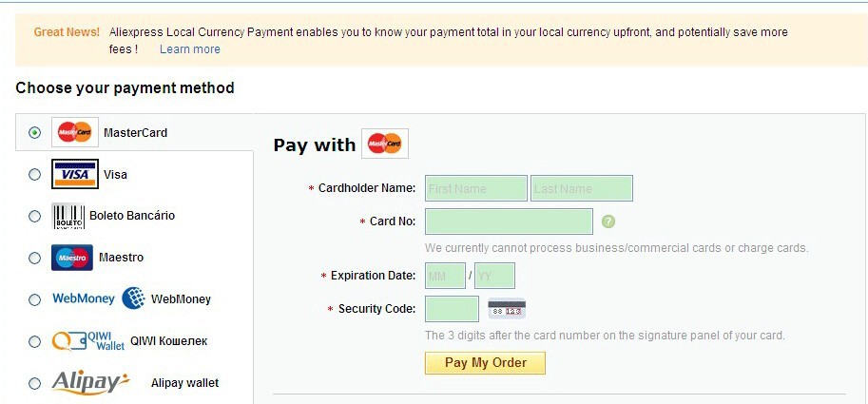Click the Visa card logo
Viewport: 868px width, 404px height.
pos(75,174)
